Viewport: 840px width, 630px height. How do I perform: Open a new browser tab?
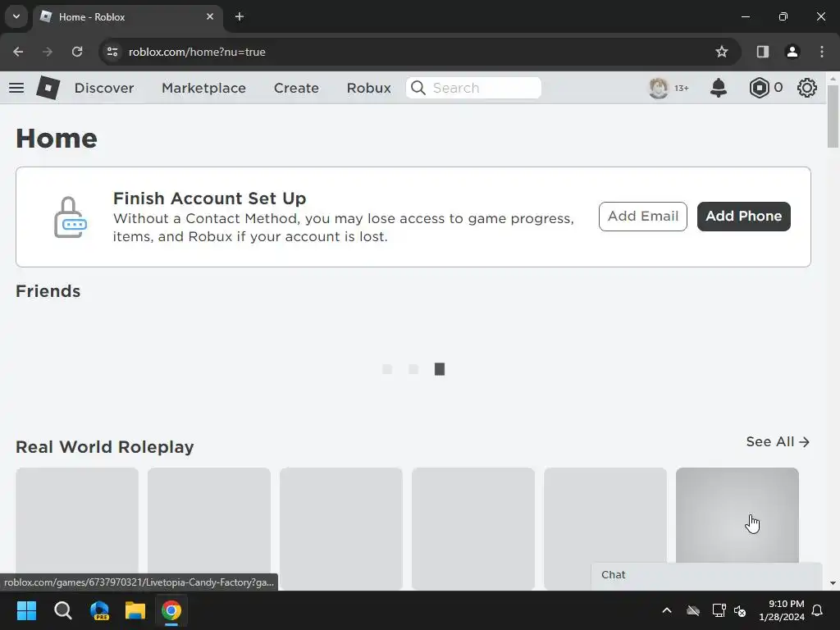240,16
